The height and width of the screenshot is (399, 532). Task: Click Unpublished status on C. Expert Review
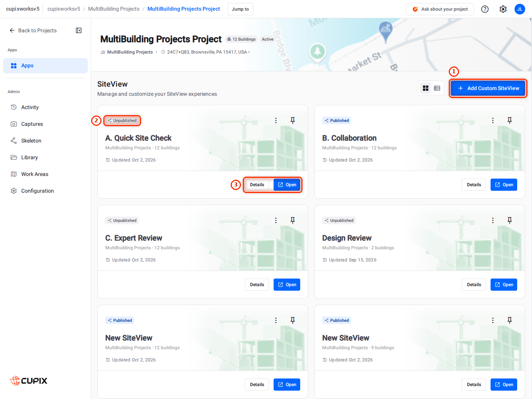coord(122,220)
